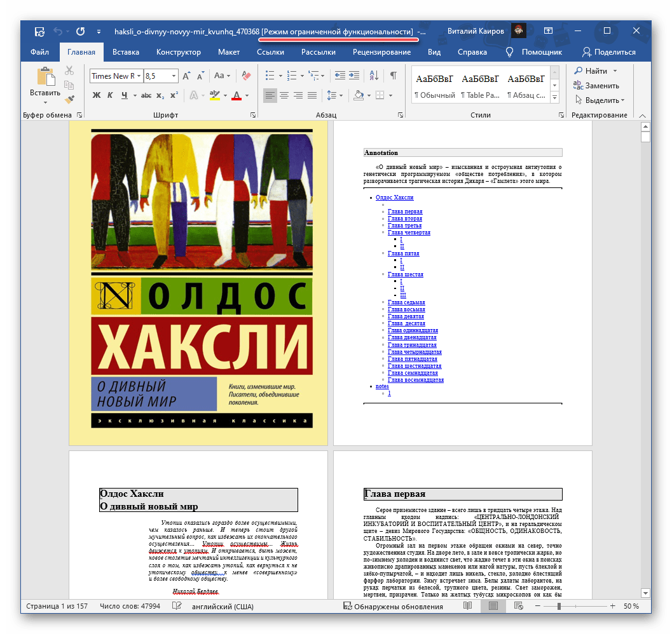Viewport: 672px width, 634px height.
Task: Expand the Styles gallery with the More arrow
Action: [x=554, y=98]
